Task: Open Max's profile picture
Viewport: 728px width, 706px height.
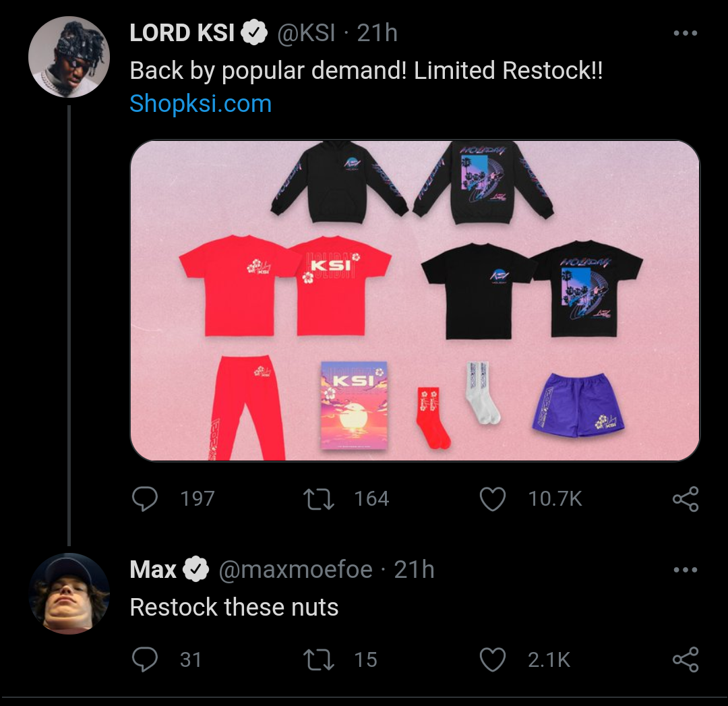Action: point(69,593)
